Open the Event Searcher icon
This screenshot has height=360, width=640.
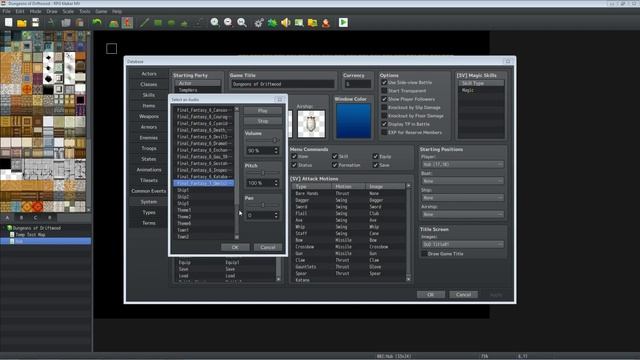299,22
